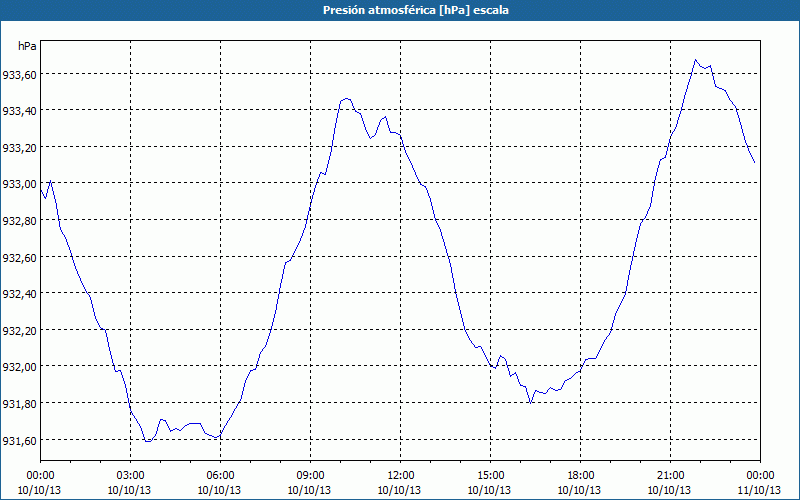This screenshot has width=800, height=500.
Task: Click the 15:00 time axis label
Action: pos(490,476)
